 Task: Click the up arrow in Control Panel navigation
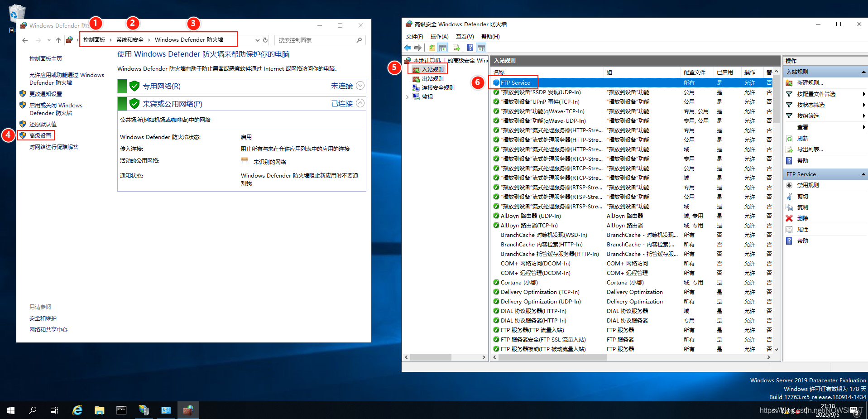coord(58,40)
